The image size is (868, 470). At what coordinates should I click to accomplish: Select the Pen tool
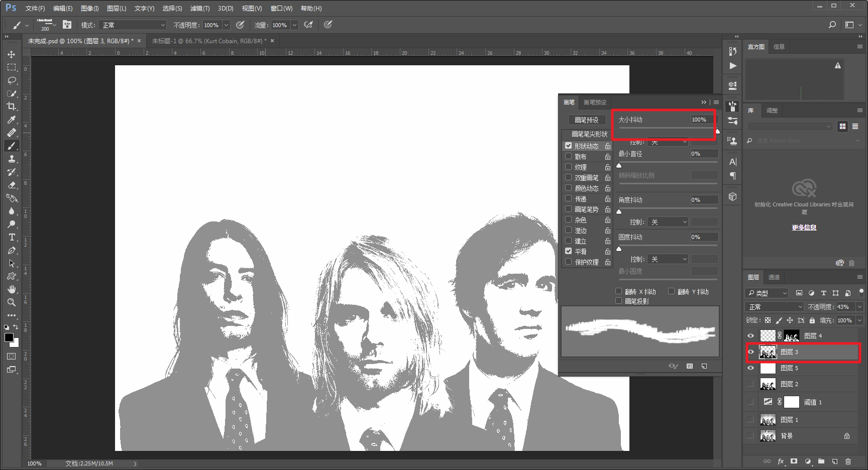[12, 250]
